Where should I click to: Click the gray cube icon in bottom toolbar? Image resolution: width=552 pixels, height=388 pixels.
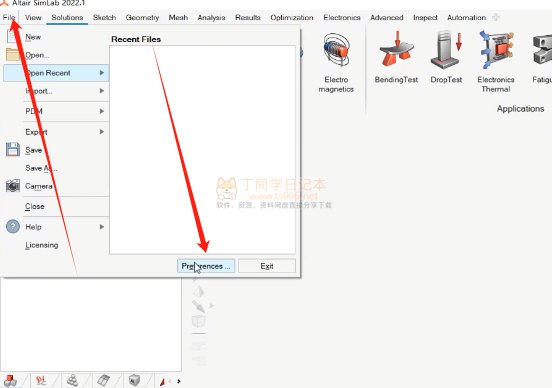pyautogui.click(x=134, y=380)
